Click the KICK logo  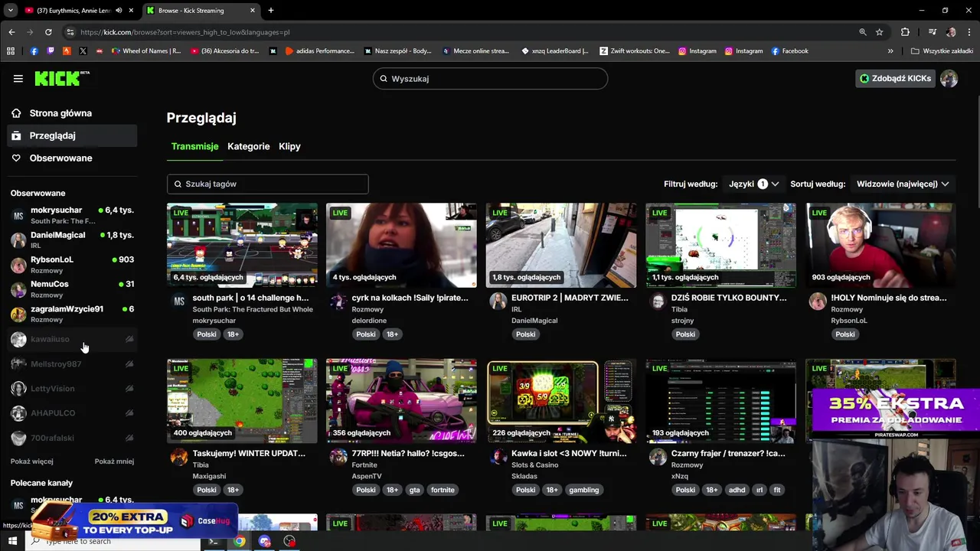click(61, 78)
